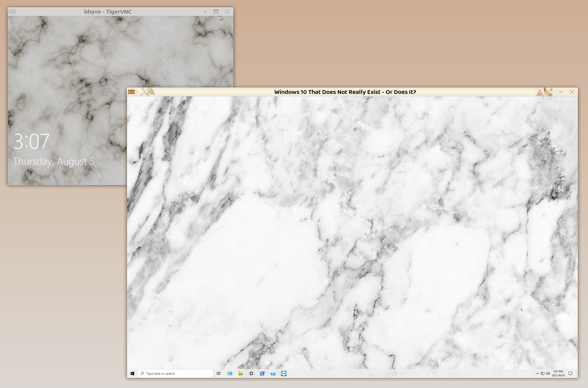Click the Task View taskbar icon
The width and height of the screenshot is (588, 388).
[218, 373]
